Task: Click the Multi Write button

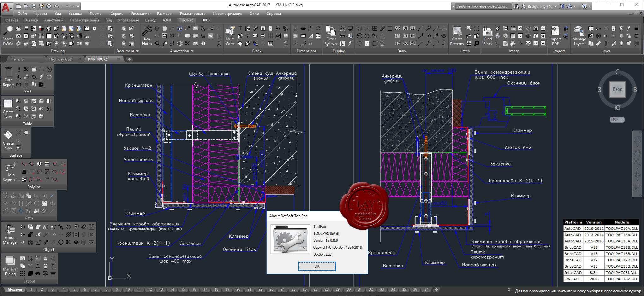Action: pyautogui.click(x=230, y=36)
